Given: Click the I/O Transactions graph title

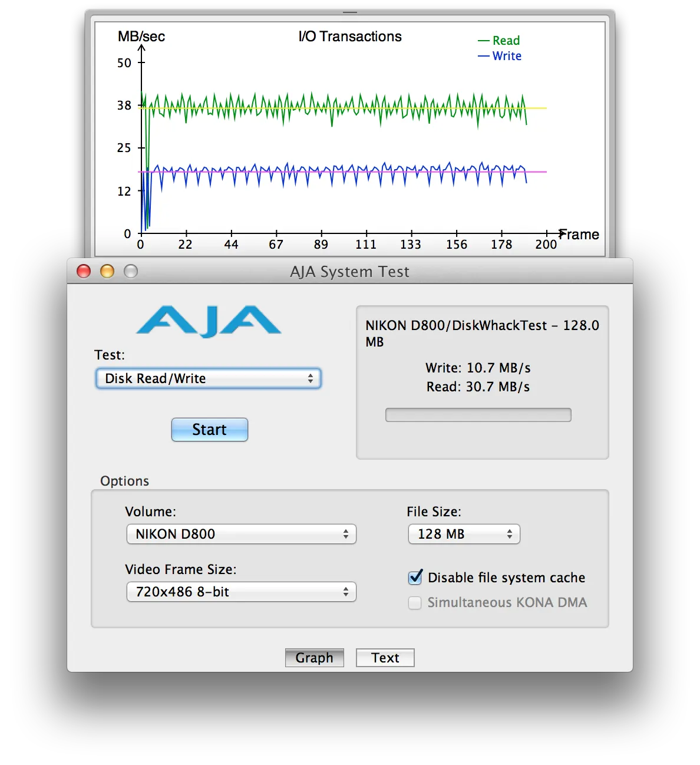Looking at the screenshot, I should 350,37.
